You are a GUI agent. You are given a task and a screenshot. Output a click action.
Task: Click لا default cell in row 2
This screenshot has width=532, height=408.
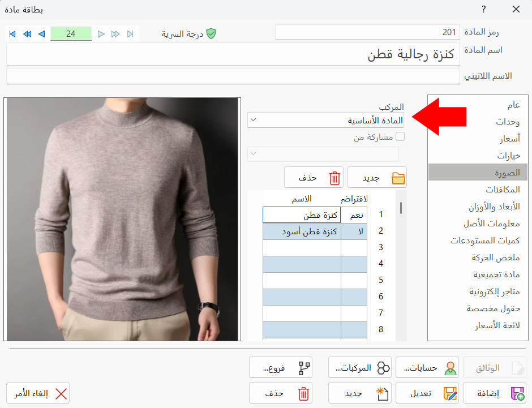(354, 231)
